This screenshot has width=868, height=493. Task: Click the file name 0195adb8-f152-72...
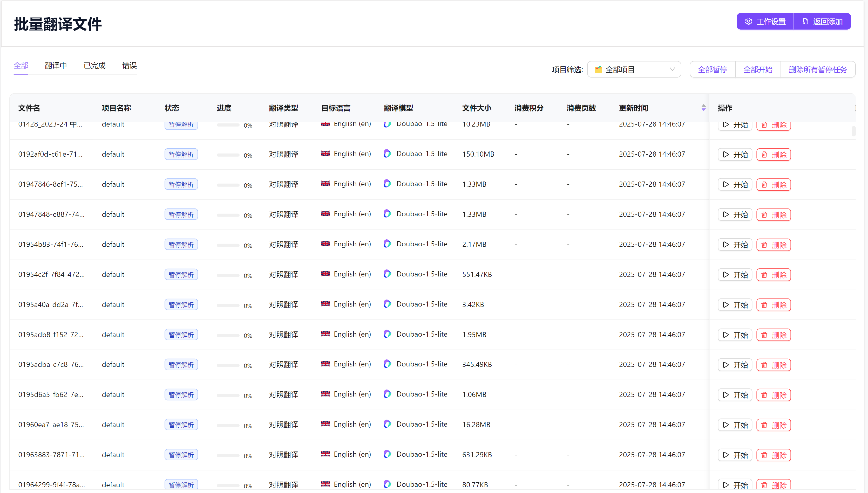click(51, 335)
